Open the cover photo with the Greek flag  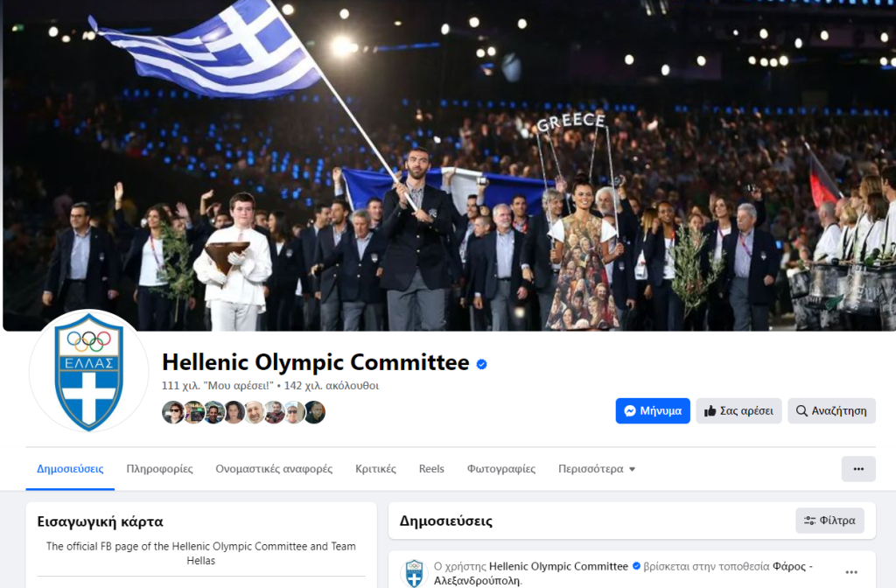(450, 165)
